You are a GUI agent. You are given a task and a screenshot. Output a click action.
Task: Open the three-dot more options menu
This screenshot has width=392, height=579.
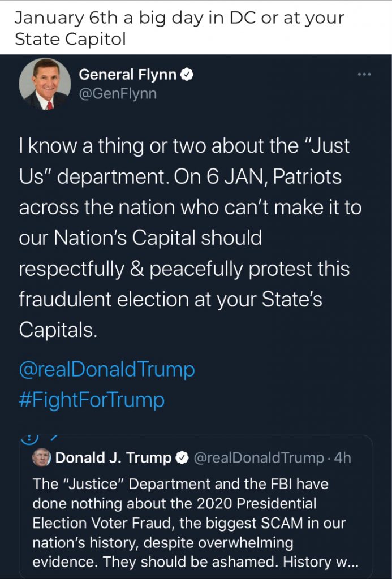click(x=365, y=74)
